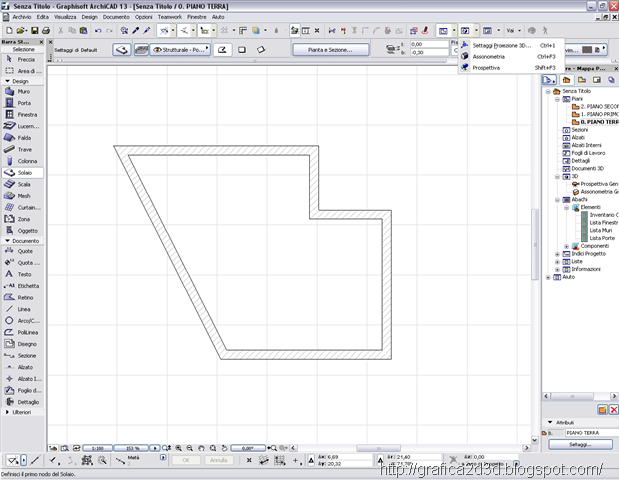Click the 153% zoom button
Viewport: 619px width, 480px height.
point(133,448)
